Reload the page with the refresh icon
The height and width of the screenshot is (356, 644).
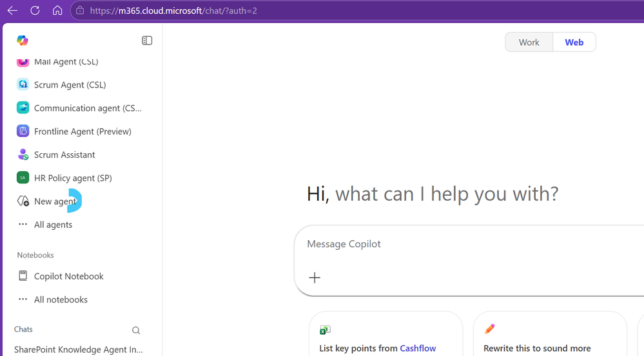(x=35, y=11)
